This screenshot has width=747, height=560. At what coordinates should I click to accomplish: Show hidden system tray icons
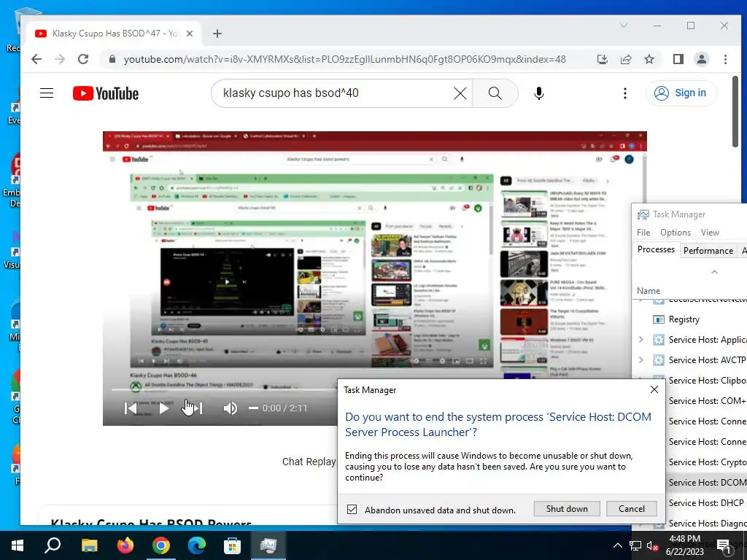click(617, 545)
